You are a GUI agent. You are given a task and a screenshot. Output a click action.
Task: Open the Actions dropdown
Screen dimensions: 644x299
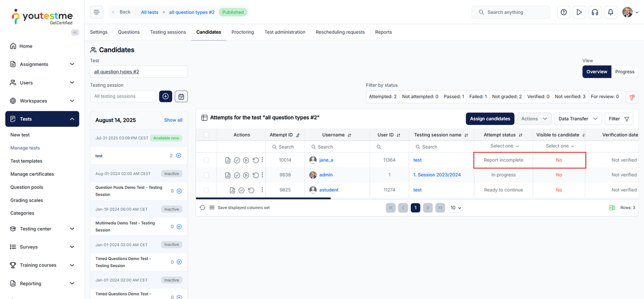pos(534,118)
